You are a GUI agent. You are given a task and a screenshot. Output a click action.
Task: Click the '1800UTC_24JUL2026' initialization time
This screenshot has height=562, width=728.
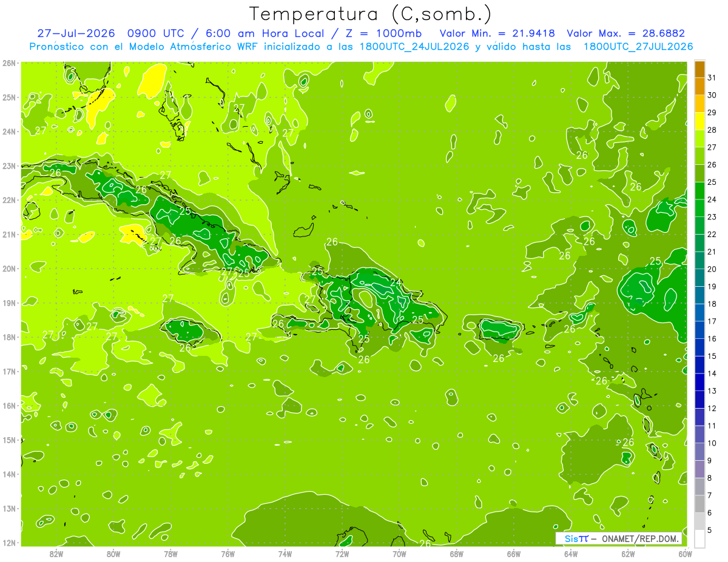414,46
